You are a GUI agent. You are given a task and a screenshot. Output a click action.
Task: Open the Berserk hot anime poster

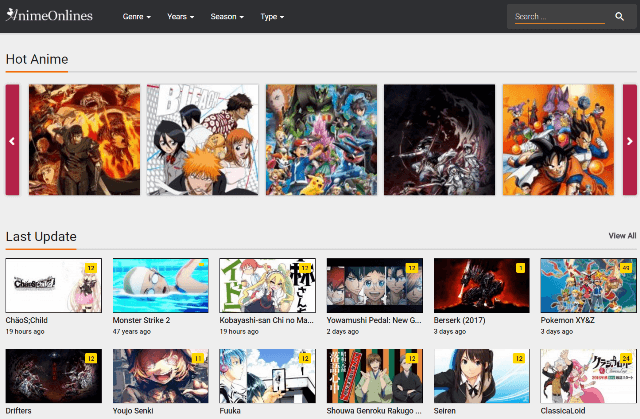tap(84, 140)
